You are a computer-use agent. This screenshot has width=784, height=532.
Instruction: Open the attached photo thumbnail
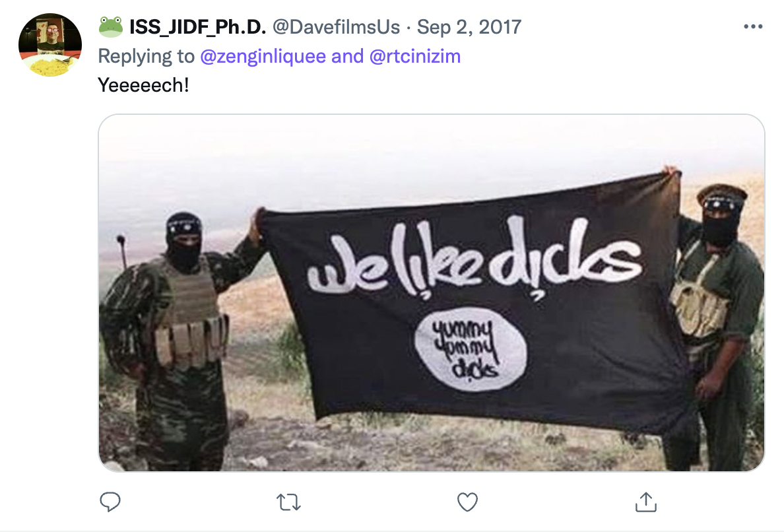(432, 292)
